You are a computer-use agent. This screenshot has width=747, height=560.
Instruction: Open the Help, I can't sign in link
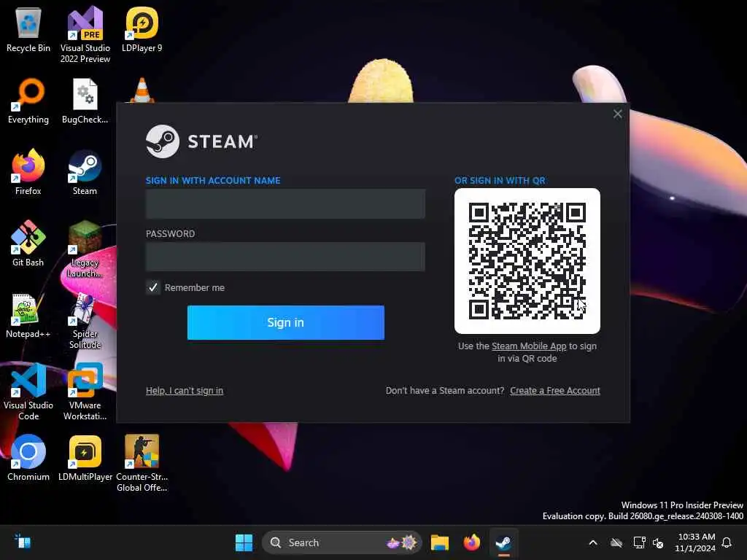point(185,391)
